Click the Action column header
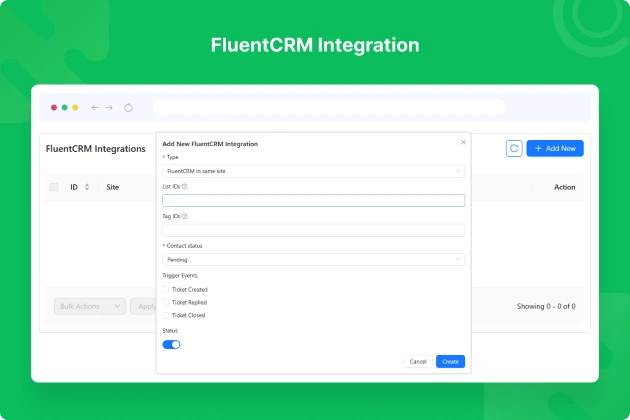This screenshot has height=420, width=630. pos(565,187)
